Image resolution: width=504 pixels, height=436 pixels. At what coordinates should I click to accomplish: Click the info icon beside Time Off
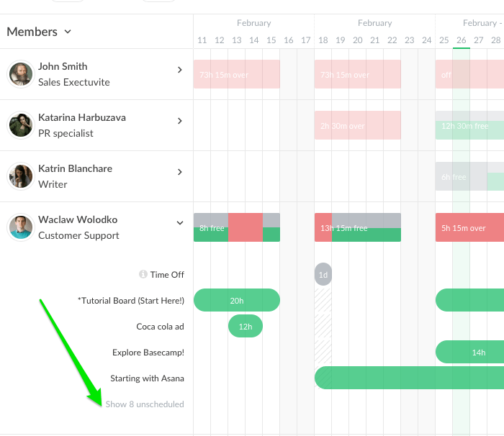pyautogui.click(x=143, y=275)
